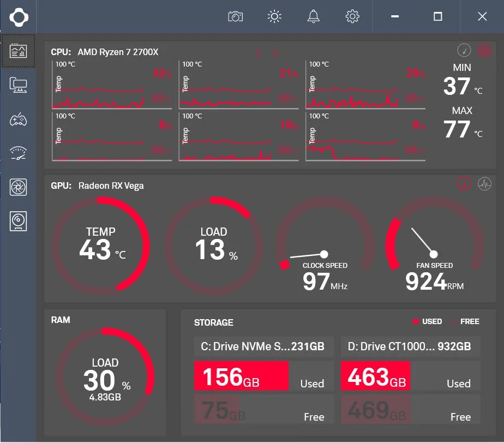The height and width of the screenshot is (443, 504).
Task: Click the CPU name AMD Ryzen 7 2700X
Action: pyautogui.click(x=118, y=52)
